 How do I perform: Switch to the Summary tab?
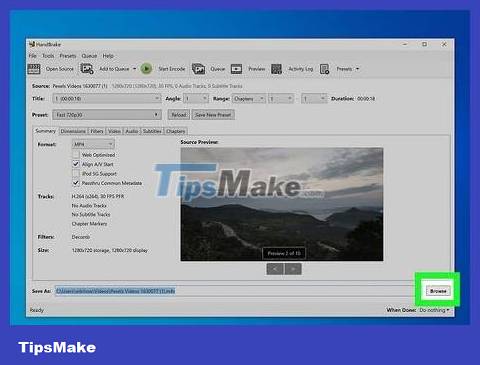pos(45,131)
